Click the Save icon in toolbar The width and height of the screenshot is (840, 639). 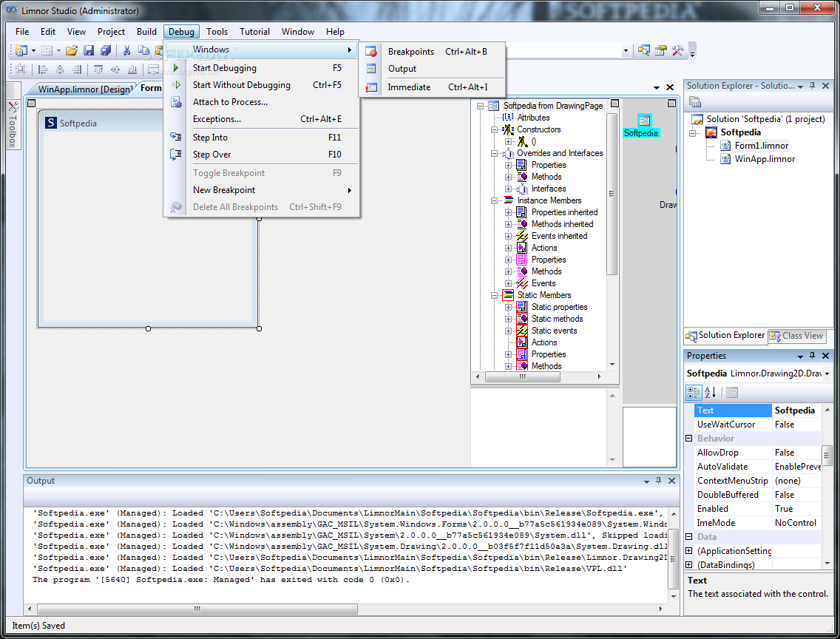(x=89, y=50)
